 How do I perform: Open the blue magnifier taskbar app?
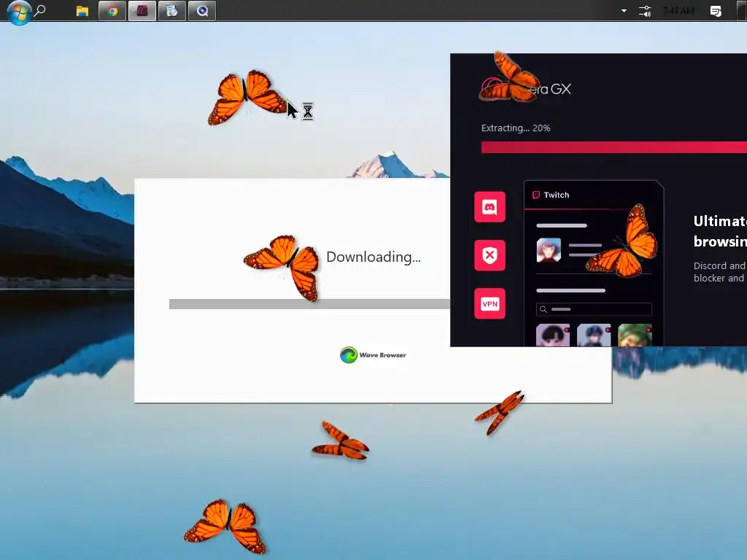tap(202, 10)
